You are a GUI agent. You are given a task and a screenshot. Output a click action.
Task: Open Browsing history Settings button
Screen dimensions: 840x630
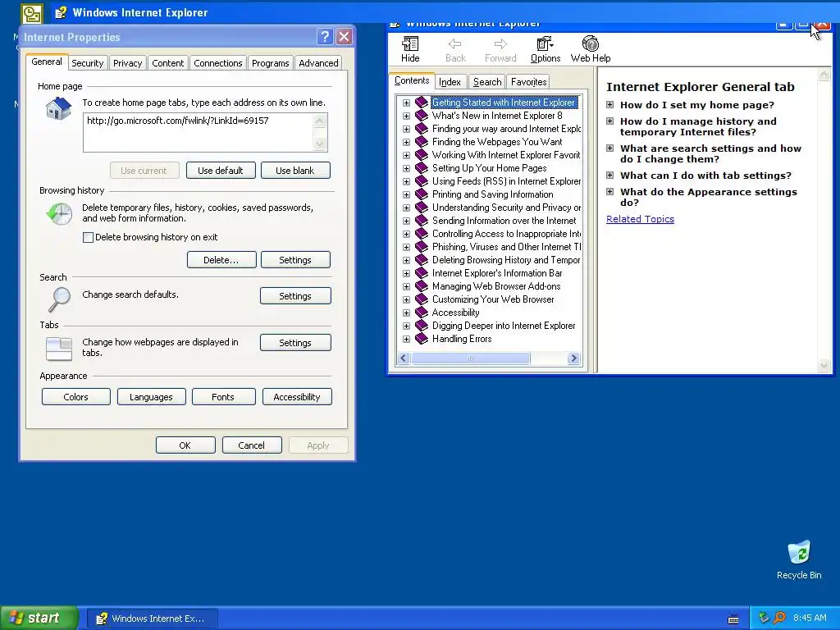coord(295,260)
